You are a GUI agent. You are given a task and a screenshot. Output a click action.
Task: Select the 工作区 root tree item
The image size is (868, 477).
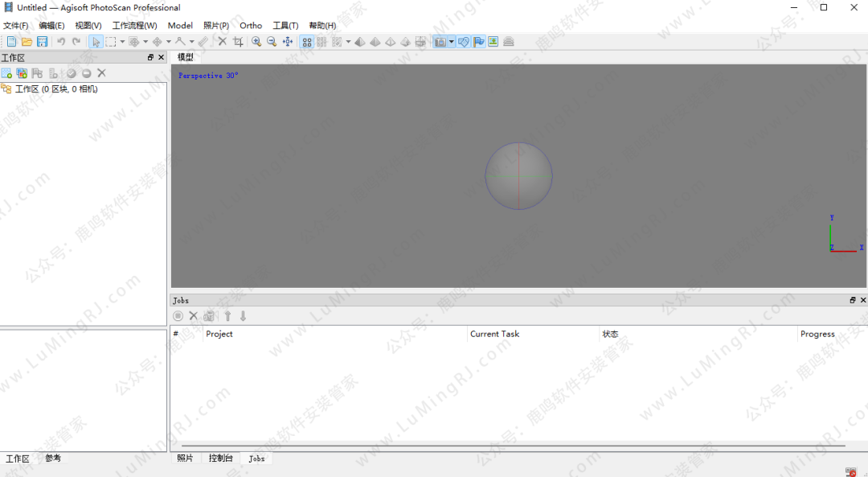pyautogui.click(x=55, y=89)
